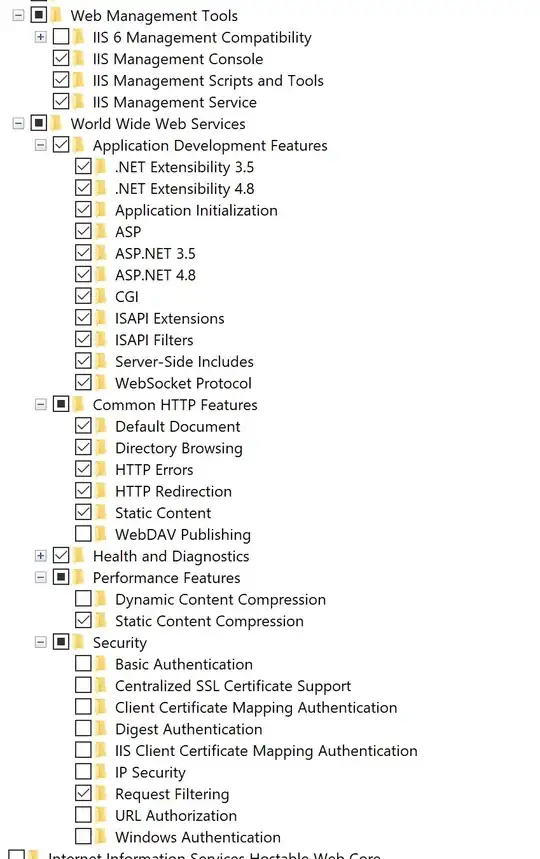Image resolution: width=540 pixels, height=859 pixels.
Task: Select the Request Filtering tree item
Action: coord(172,794)
